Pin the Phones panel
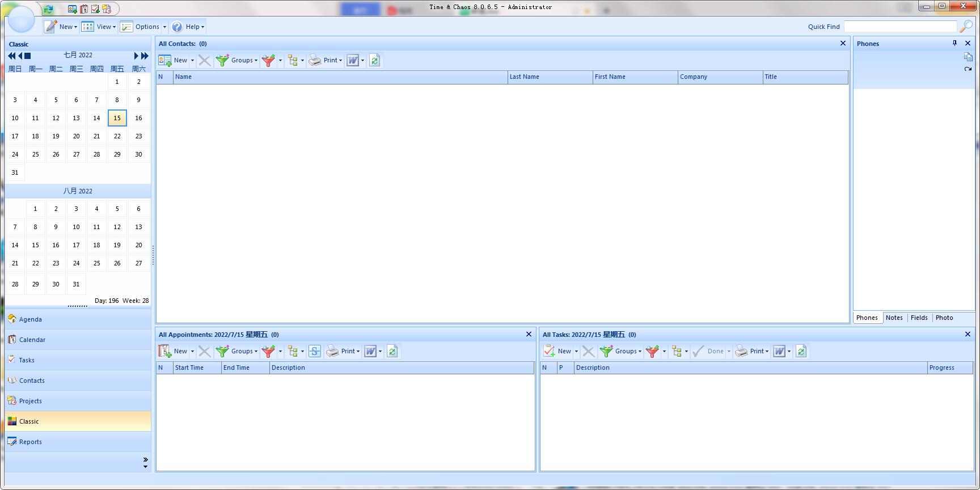Image resolution: width=980 pixels, height=490 pixels. click(954, 43)
